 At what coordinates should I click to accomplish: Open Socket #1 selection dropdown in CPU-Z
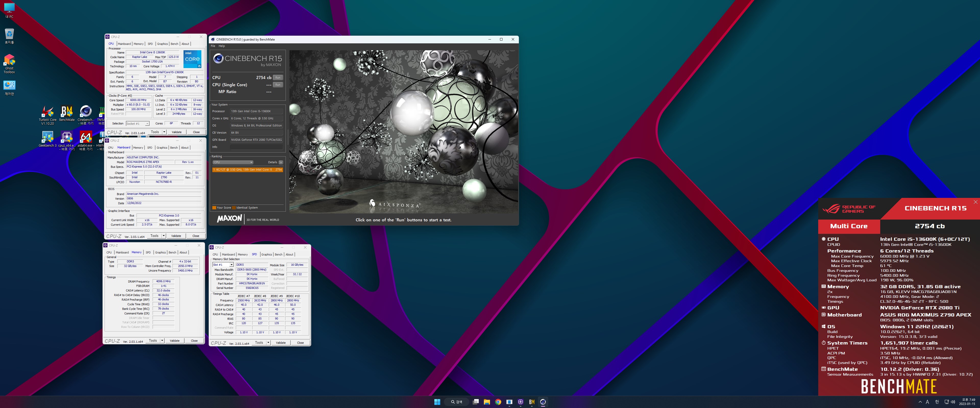pyautogui.click(x=137, y=124)
